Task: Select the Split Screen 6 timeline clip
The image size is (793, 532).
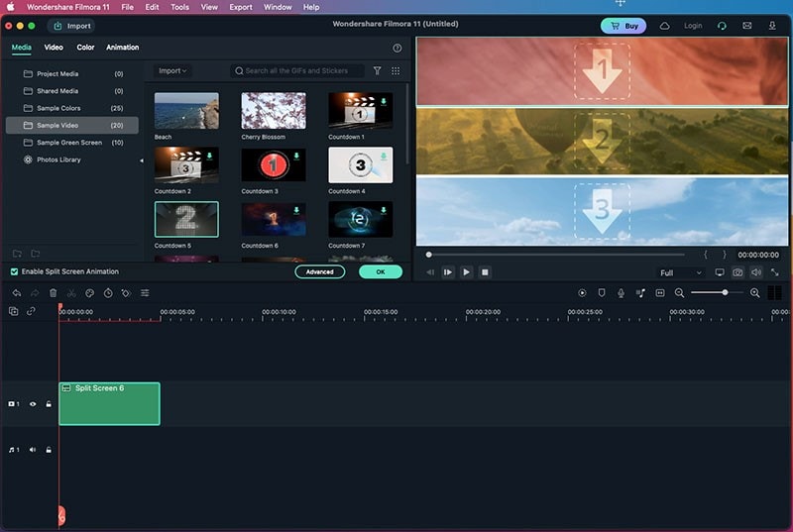Action: click(110, 403)
